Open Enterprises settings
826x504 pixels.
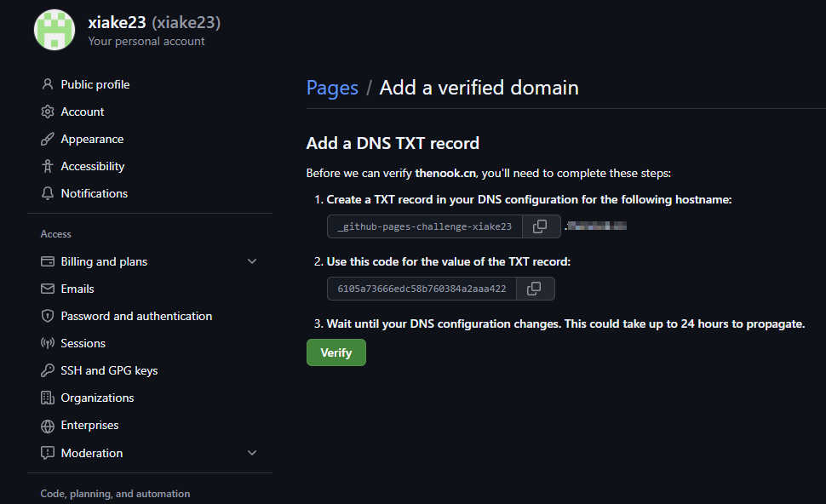(89, 425)
